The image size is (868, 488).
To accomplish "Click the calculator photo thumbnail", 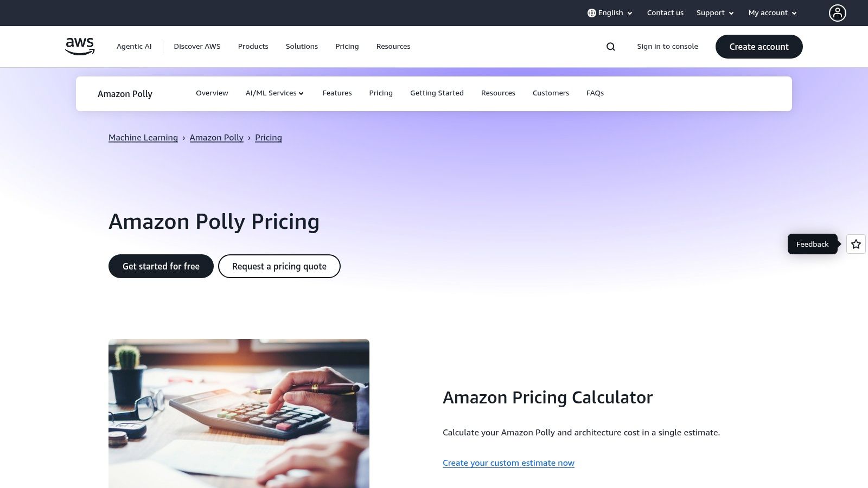I will coord(239,413).
